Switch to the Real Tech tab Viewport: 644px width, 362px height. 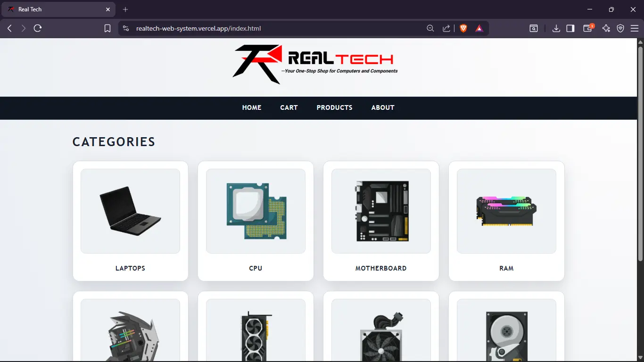(x=57, y=9)
